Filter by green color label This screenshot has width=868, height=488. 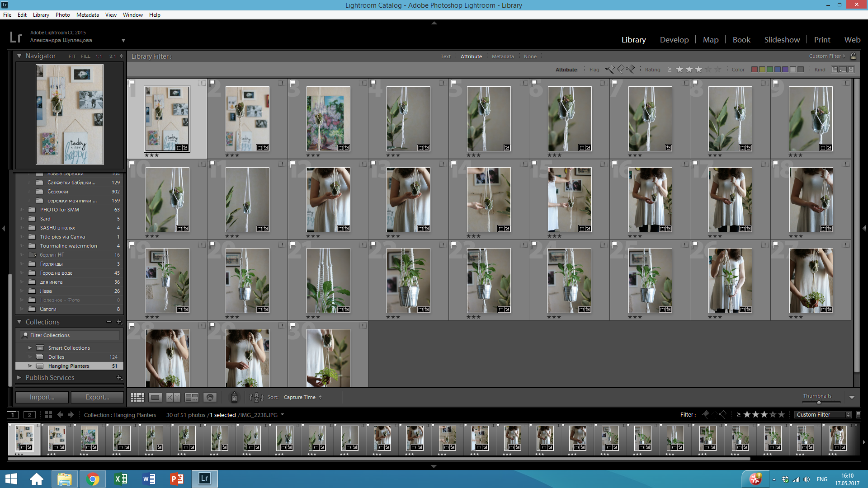click(769, 70)
